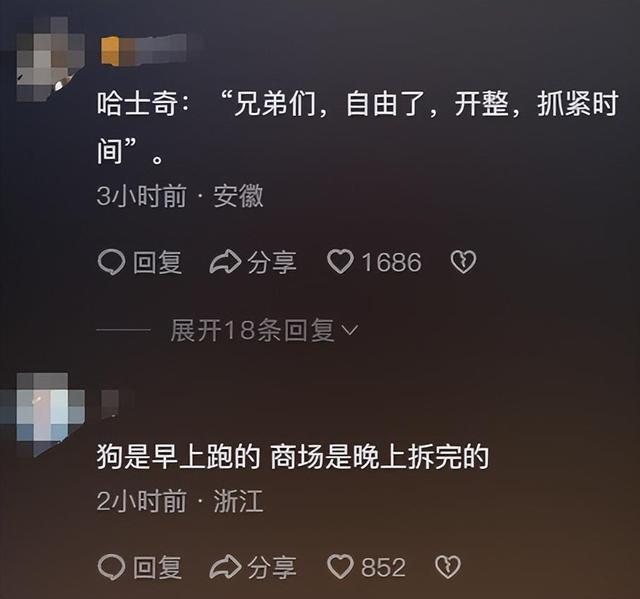The image size is (640, 599).
Task: Open the first commenter's username
Action: pyautogui.click(x=144, y=51)
